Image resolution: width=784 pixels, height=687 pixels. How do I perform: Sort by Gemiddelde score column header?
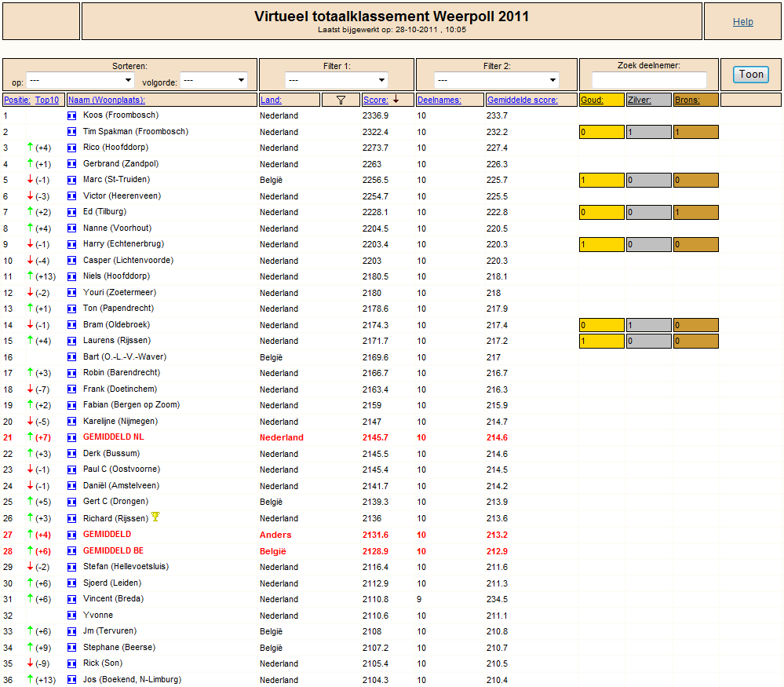[522, 100]
